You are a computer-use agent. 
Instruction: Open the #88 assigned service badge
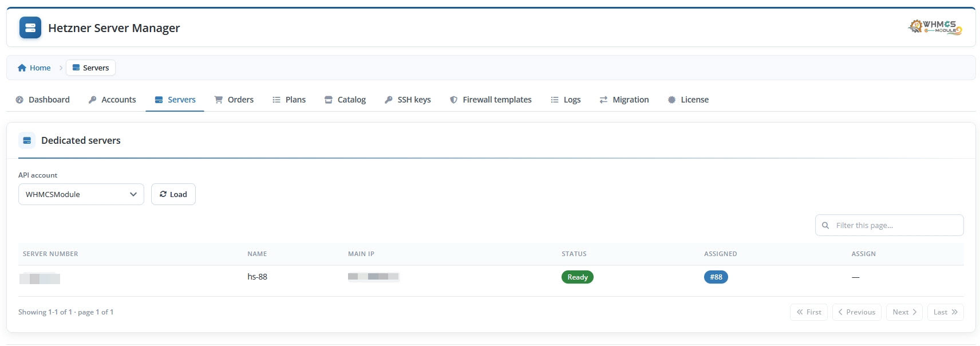[716, 277]
